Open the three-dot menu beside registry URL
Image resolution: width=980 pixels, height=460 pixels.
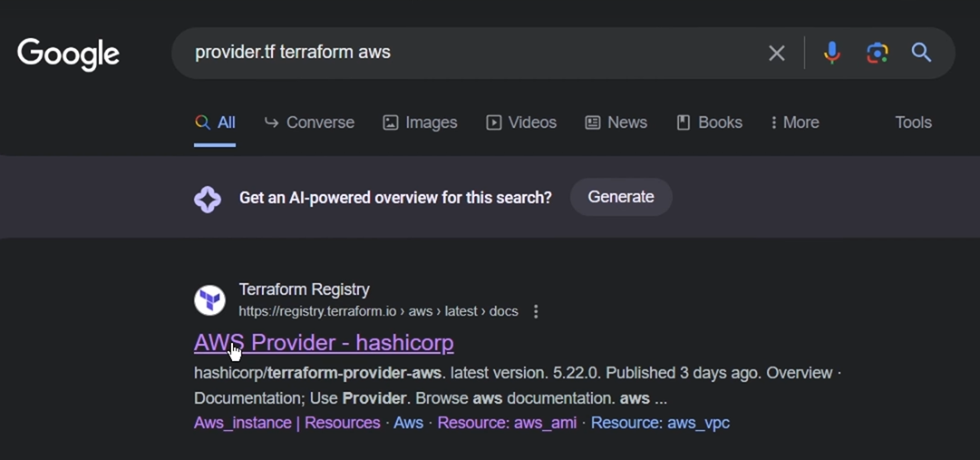(536, 312)
